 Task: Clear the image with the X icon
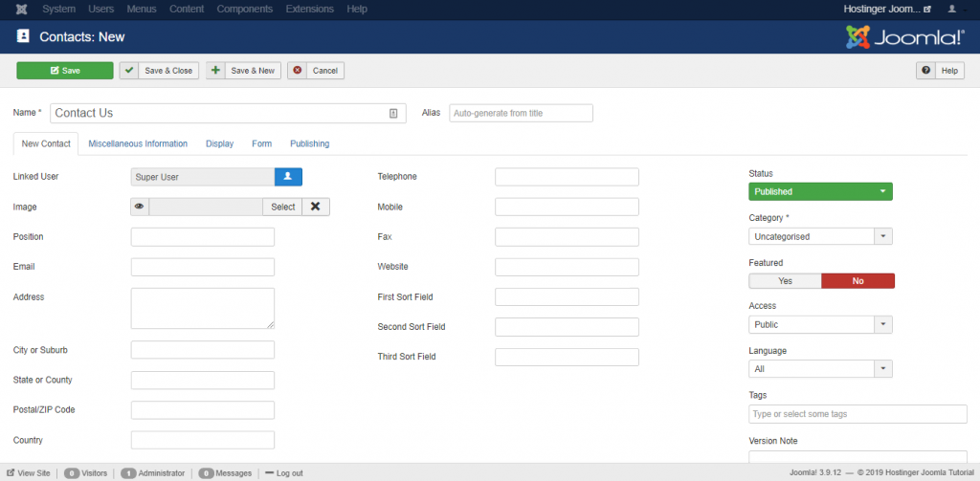(316, 207)
